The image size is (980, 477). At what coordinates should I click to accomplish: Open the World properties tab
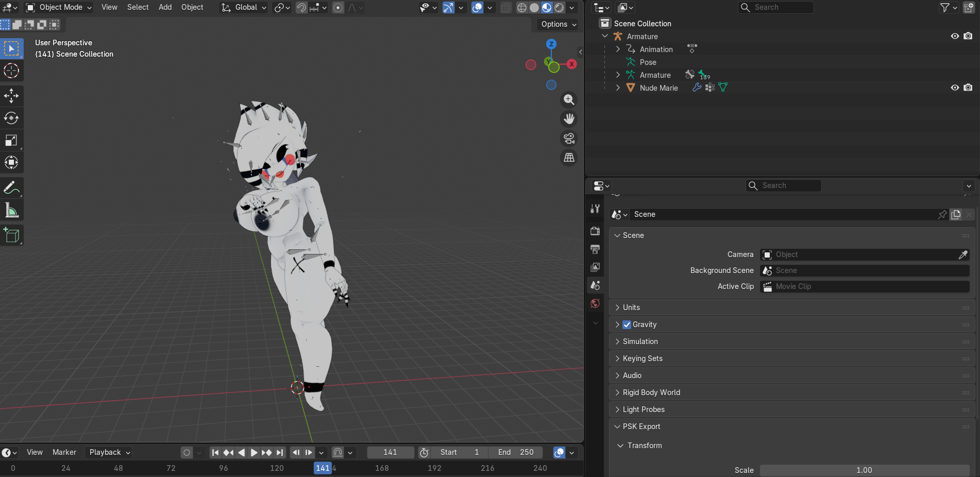595,303
